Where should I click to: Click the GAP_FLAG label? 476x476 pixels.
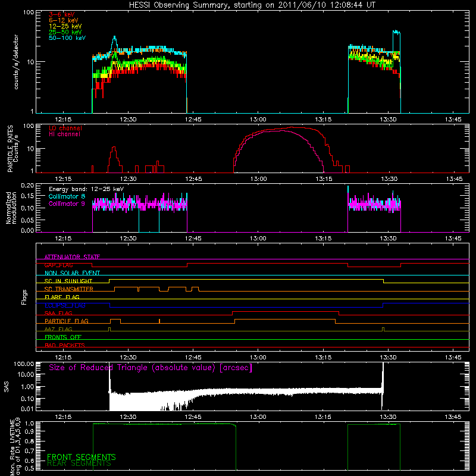click(58, 265)
